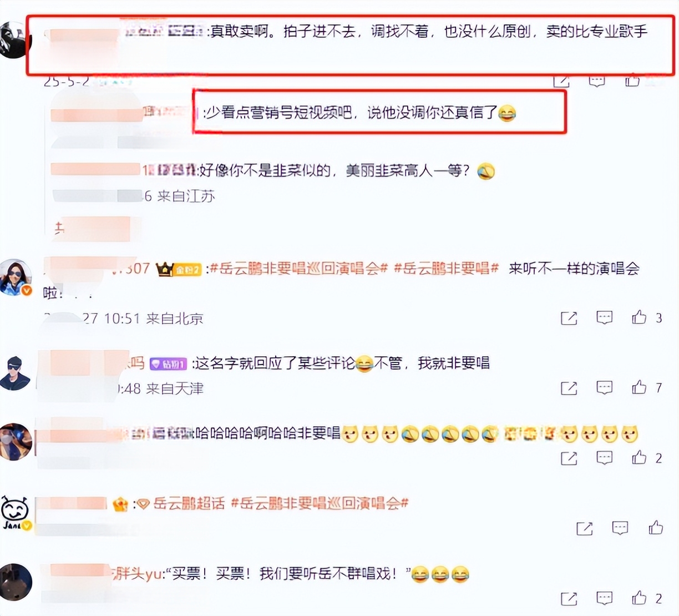The image size is (679, 616).
Task: Like the 哈哈哈哈 cat emoji comment
Action: click(x=639, y=457)
